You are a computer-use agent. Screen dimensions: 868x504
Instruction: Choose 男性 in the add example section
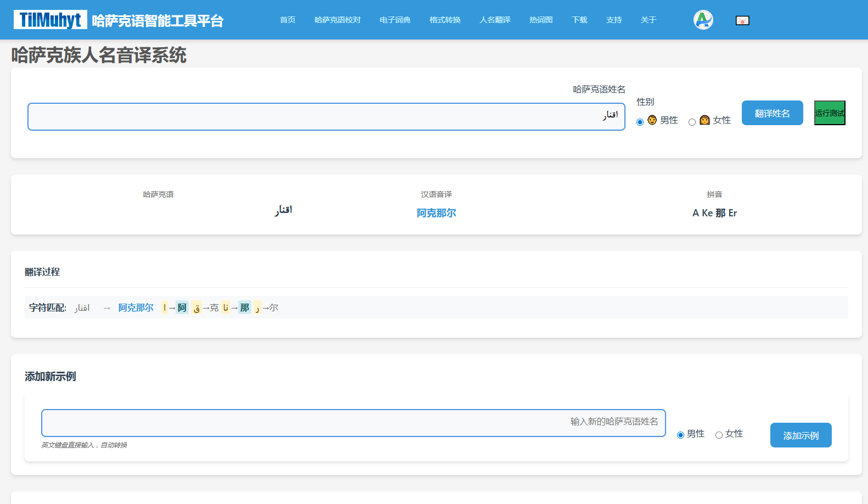(680, 435)
